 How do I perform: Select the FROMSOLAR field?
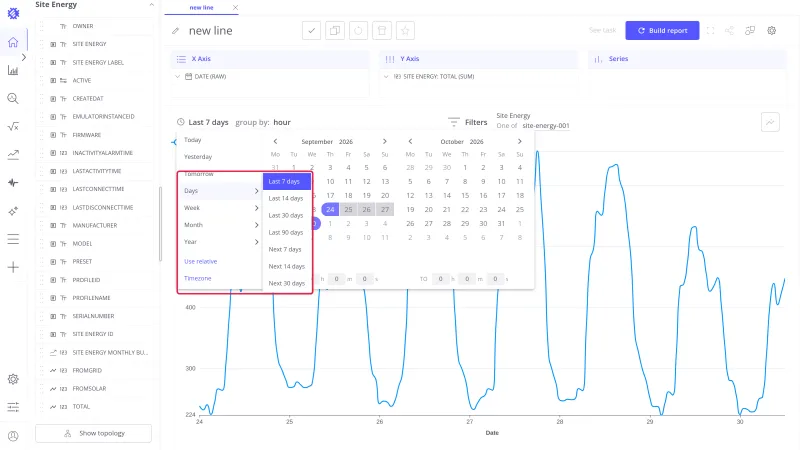[89, 389]
